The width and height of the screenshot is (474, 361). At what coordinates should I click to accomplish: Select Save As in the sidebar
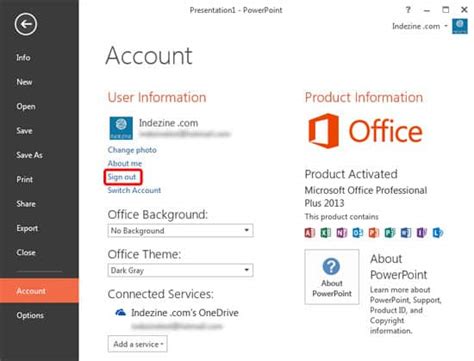(29, 155)
